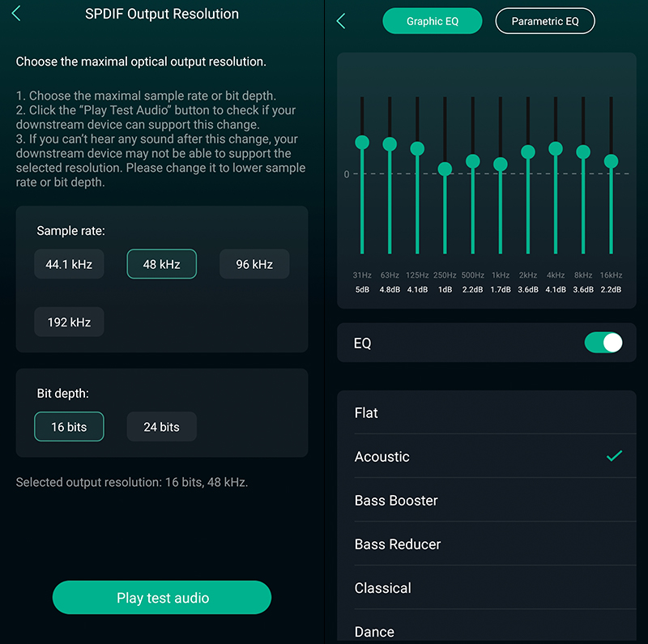Select 16 bits bit depth
648x644 pixels.
(x=69, y=426)
